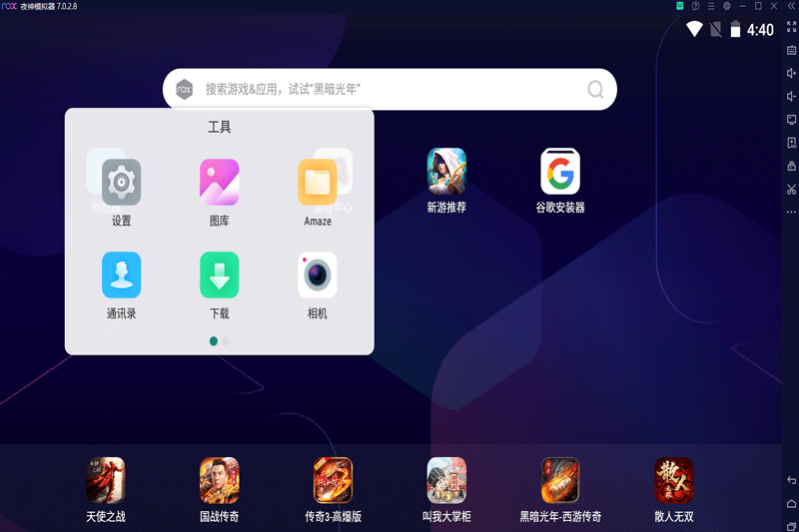Toggle fullscreen mode in the sidebar
Image resolution: width=799 pixels, height=532 pixels.
pyautogui.click(x=791, y=27)
